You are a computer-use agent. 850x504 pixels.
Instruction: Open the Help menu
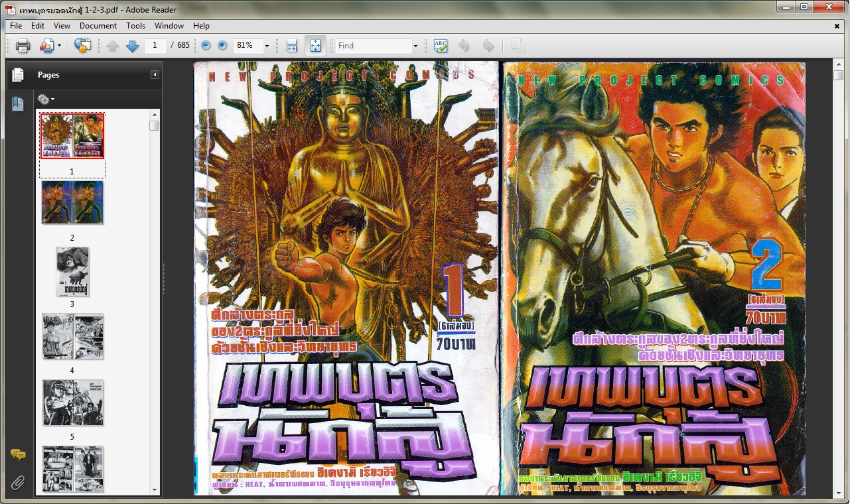tap(201, 26)
